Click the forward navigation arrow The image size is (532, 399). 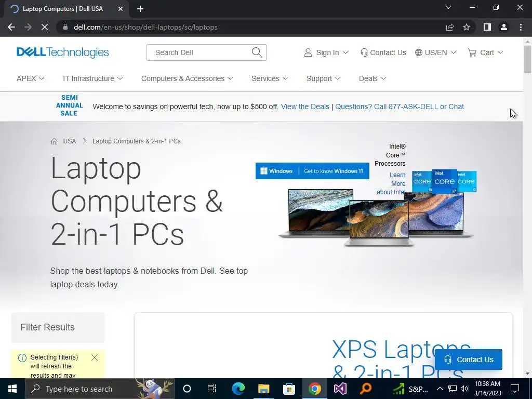[x=28, y=27]
